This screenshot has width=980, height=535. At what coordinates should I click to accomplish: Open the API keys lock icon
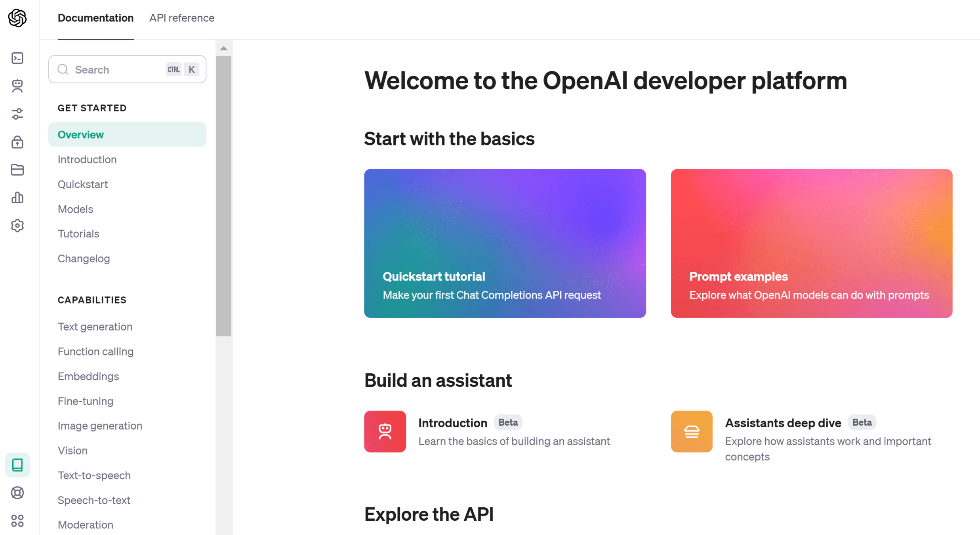pos(17,142)
